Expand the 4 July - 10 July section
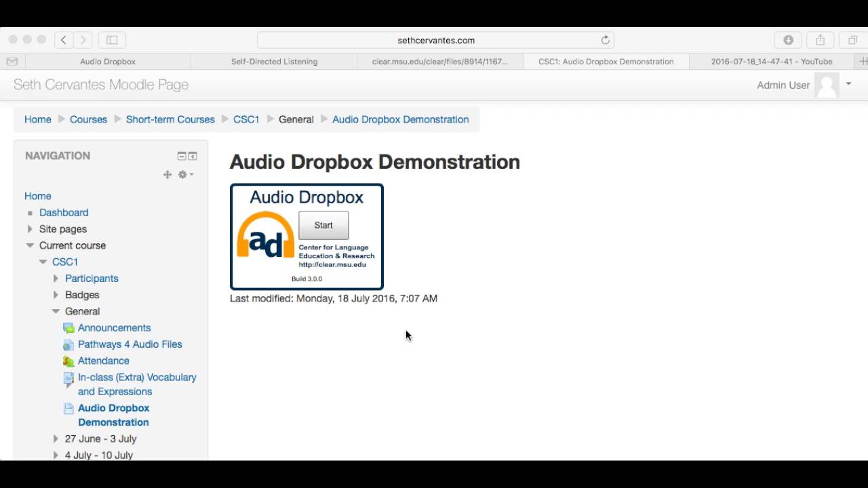Screen dimensions: 868x488 coord(56,455)
